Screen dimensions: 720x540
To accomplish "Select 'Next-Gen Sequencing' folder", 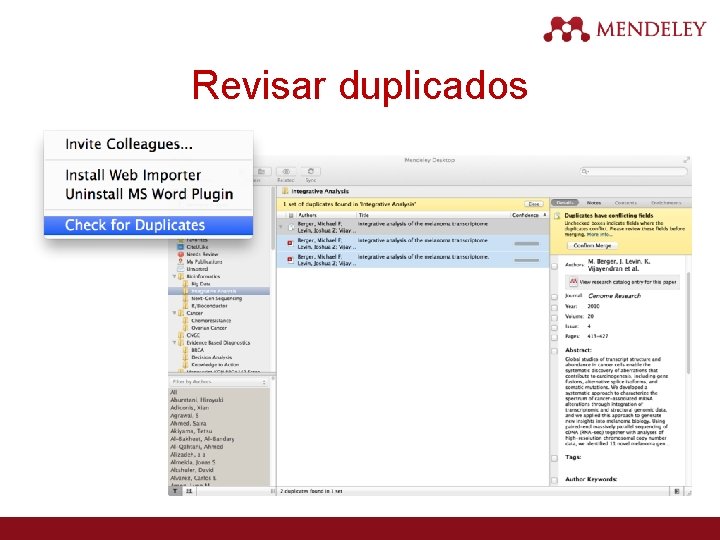I will pyautogui.click(x=216, y=298).
